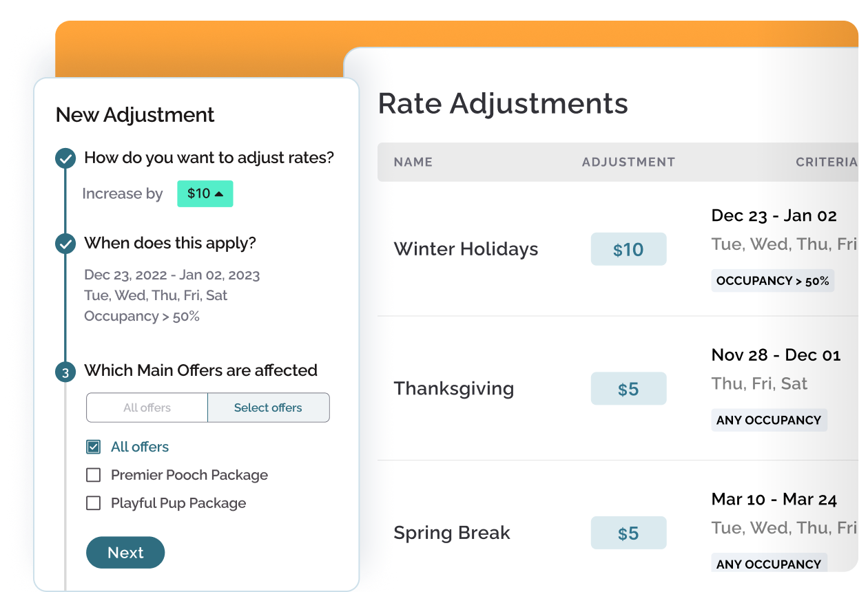Check the Playful Pup Package checkbox
This screenshot has width=868, height=592.
pyautogui.click(x=93, y=503)
